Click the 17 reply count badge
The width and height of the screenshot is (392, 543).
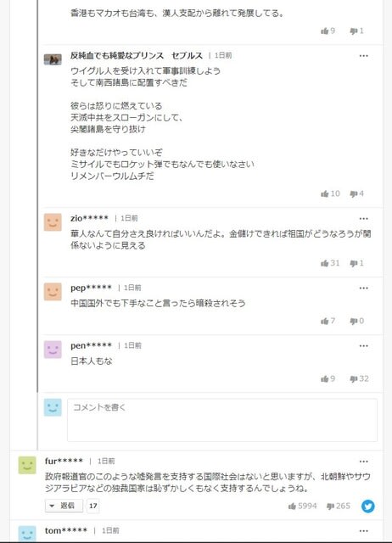coord(92,506)
